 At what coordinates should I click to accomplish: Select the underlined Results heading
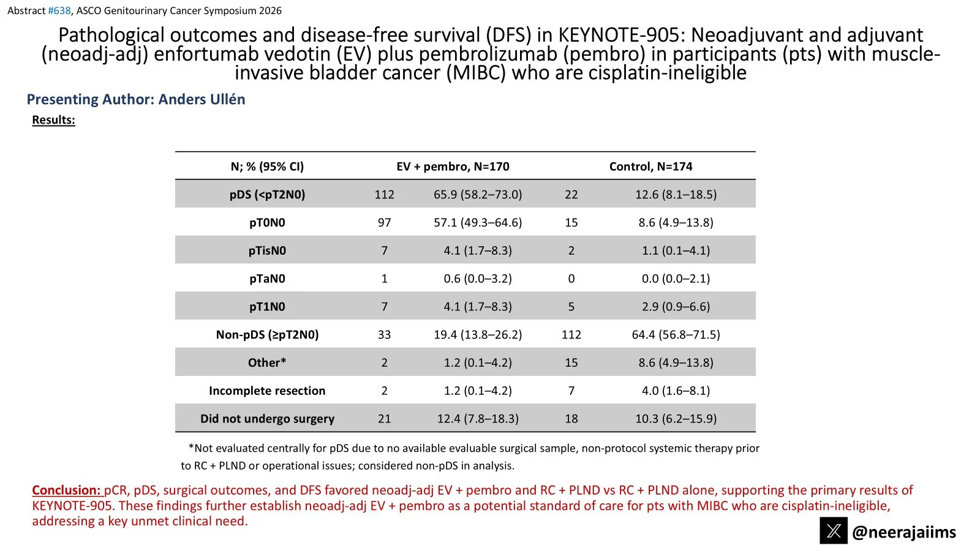(x=53, y=120)
